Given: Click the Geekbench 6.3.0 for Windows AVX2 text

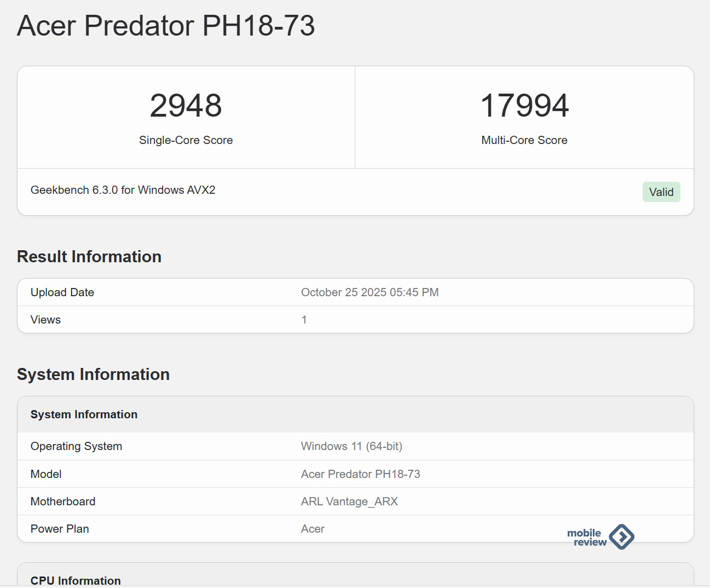Looking at the screenshot, I should [123, 190].
